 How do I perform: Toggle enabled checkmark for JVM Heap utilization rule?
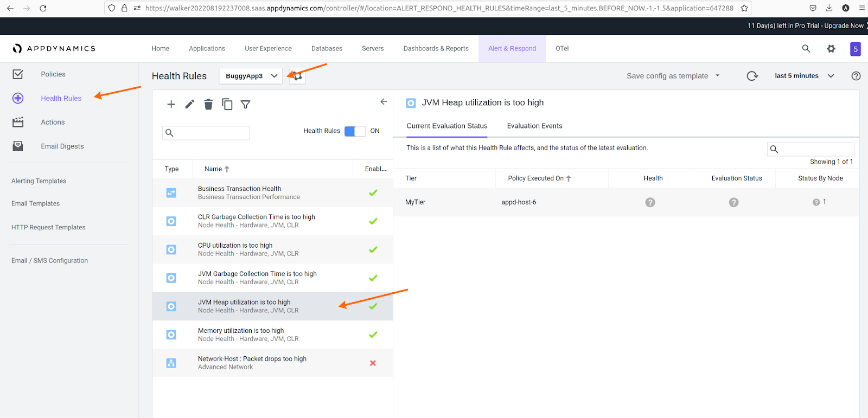(x=373, y=306)
